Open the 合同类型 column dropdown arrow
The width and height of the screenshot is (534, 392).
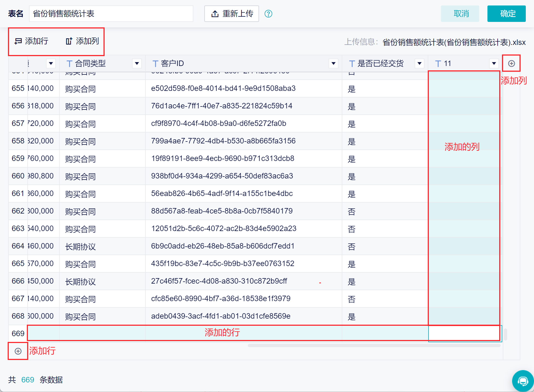coord(137,64)
